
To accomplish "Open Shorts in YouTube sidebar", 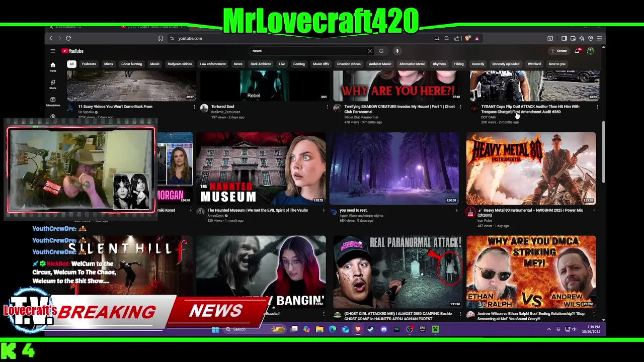I will [x=53, y=84].
